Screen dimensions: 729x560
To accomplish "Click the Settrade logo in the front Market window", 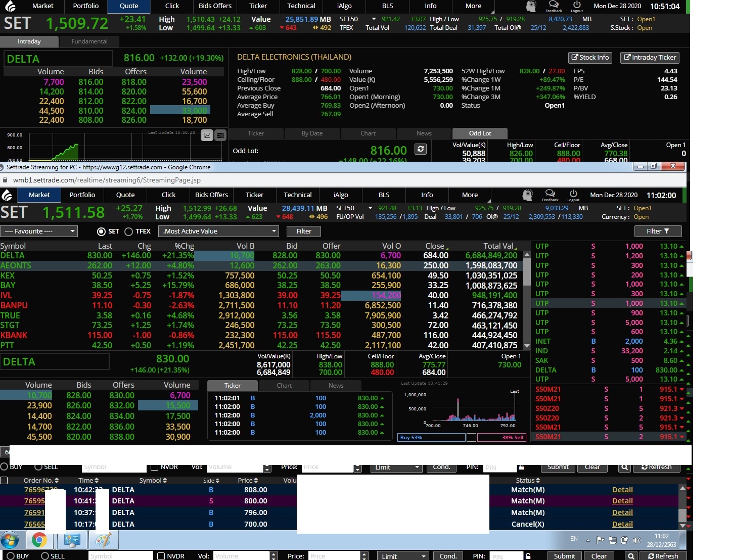I will click(x=7, y=195).
